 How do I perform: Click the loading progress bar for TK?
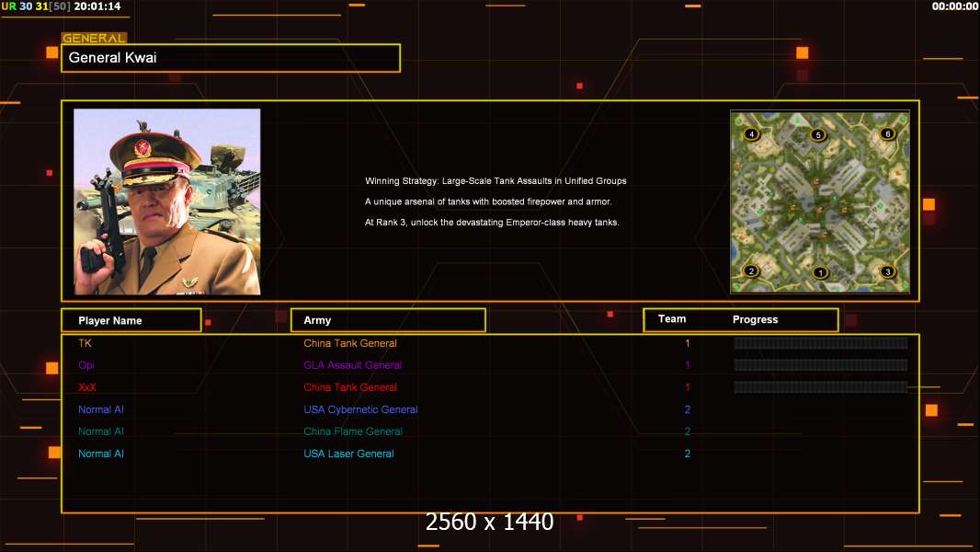coord(820,343)
